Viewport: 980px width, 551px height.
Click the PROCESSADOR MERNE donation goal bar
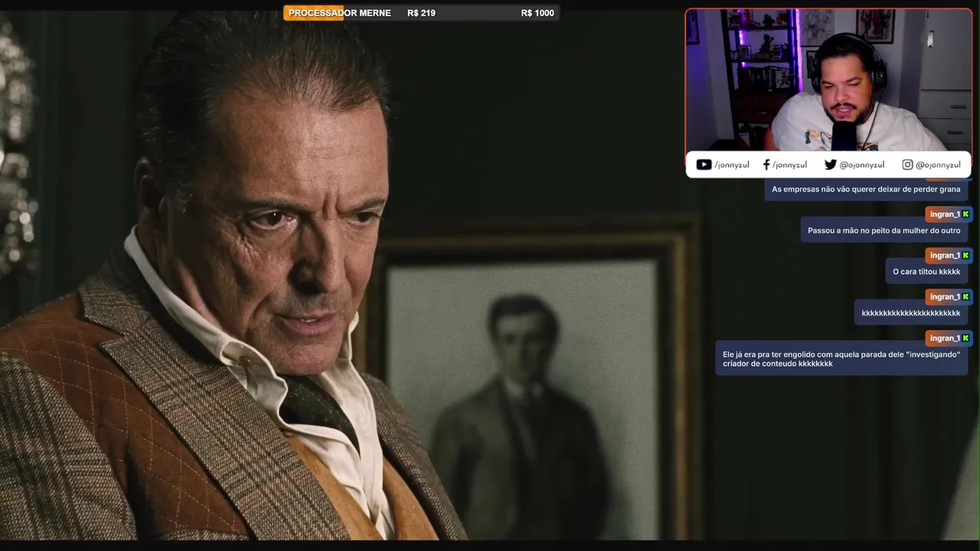click(x=421, y=13)
